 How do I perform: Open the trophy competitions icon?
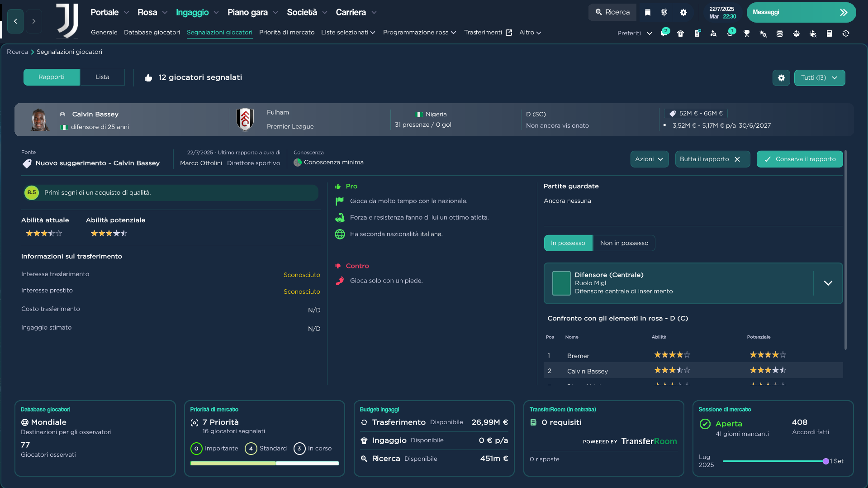click(x=746, y=34)
